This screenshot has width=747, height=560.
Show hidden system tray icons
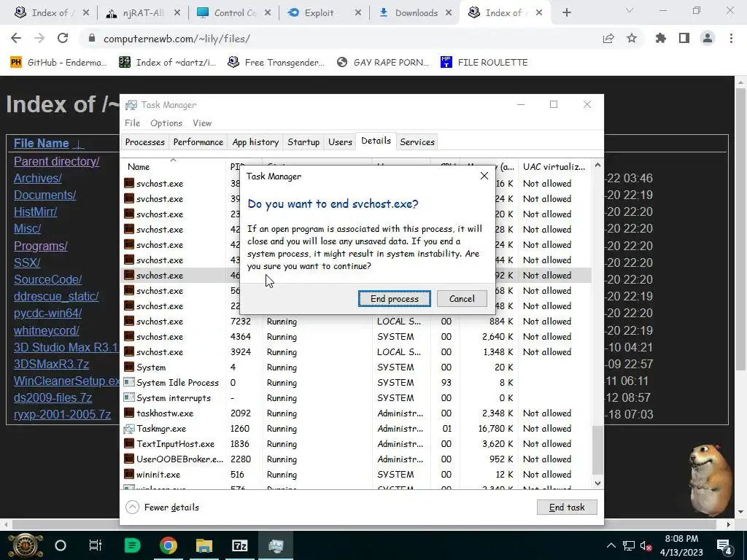pyautogui.click(x=611, y=545)
